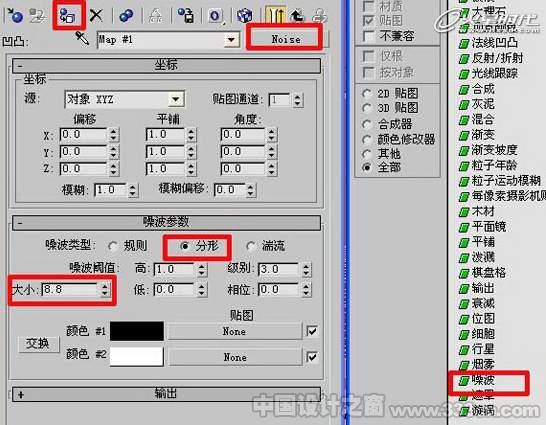
Task: Click the Noise map type button
Action: tap(286, 39)
